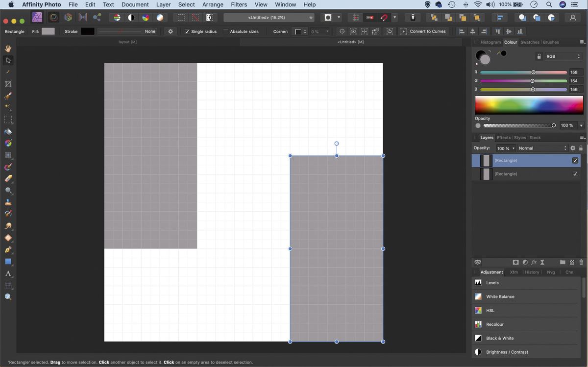Delete layer with the trash icon
This screenshot has height=367, width=588.
(581, 262)
